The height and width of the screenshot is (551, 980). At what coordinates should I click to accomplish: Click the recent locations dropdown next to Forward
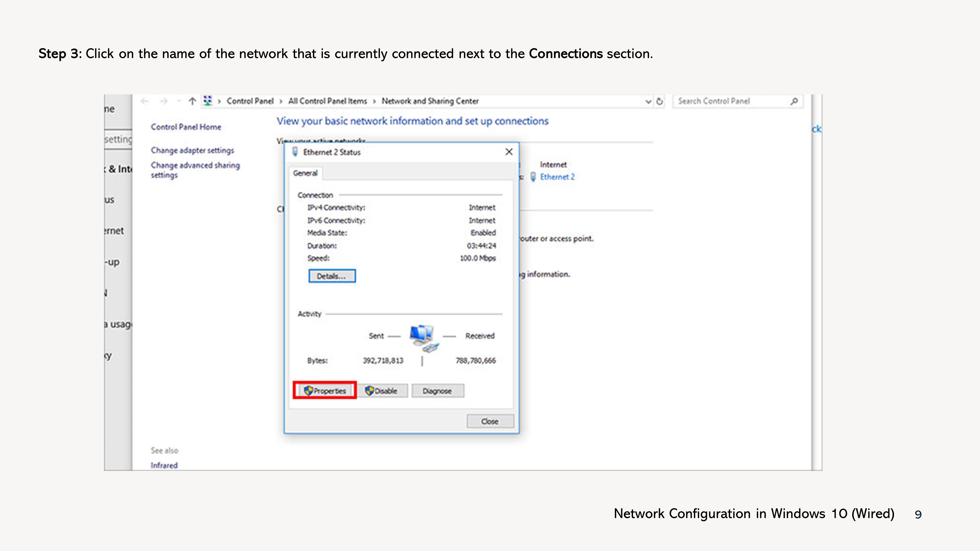pyautogui.click(x=179, y=101)
